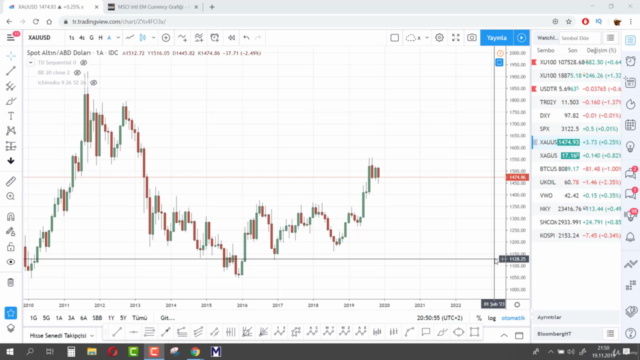
Task: Click the play stream button beside Yayınla
Action: pyautogui.click(x=521, y=38)
